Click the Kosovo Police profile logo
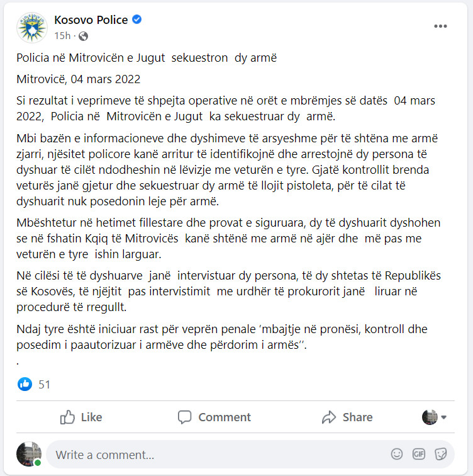 click(32, 28)
